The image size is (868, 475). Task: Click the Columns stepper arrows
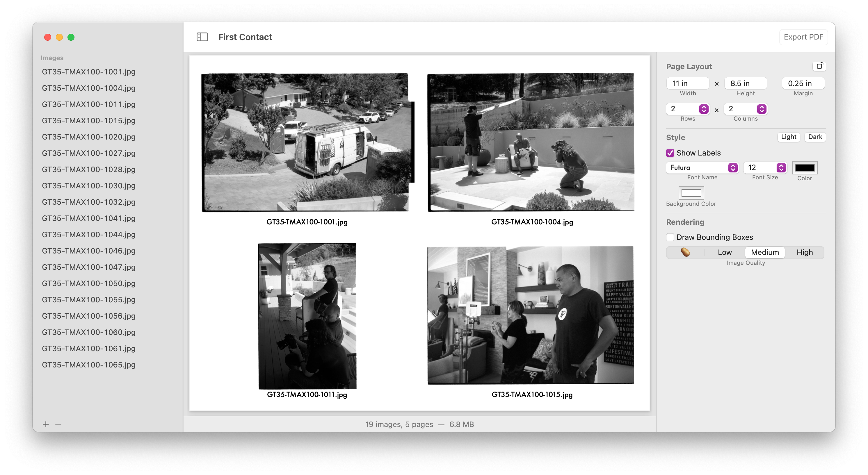761,109
